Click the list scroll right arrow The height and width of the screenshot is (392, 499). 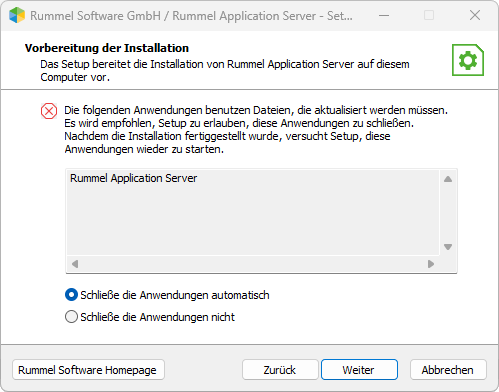point(431,264)
